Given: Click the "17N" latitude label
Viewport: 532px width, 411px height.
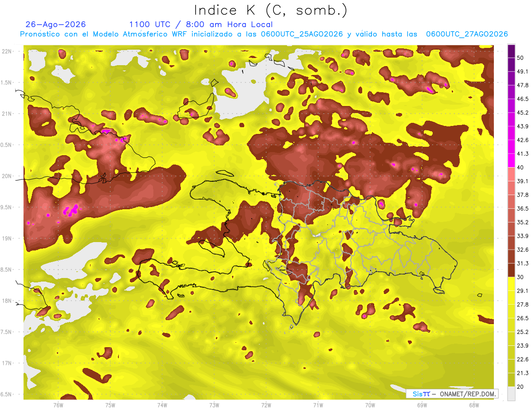Looking at the screenshot, I should coord(7,363).
